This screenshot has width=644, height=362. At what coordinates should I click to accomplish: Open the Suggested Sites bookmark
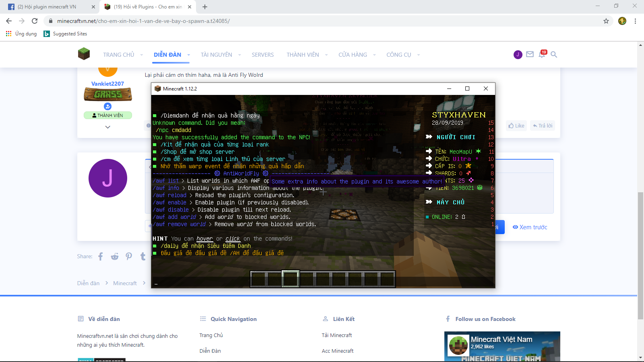tap(65, 34)
